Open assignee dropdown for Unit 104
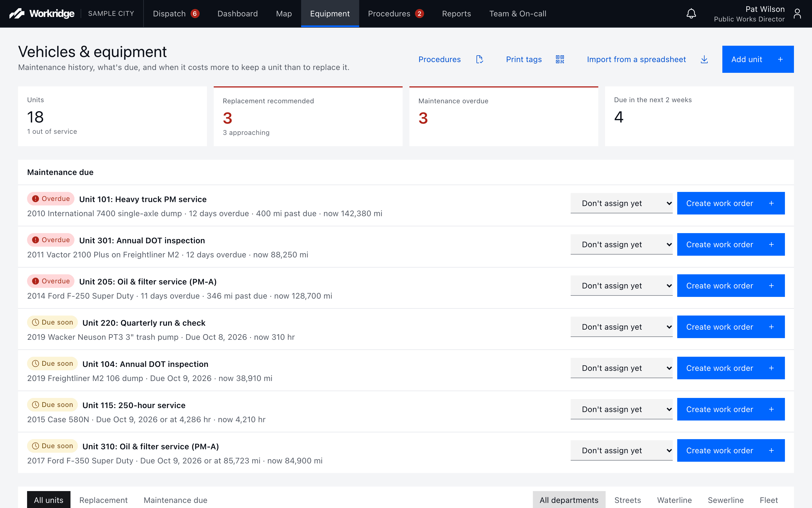This screenshot has width=812, height=508. (x=621, y=368)
